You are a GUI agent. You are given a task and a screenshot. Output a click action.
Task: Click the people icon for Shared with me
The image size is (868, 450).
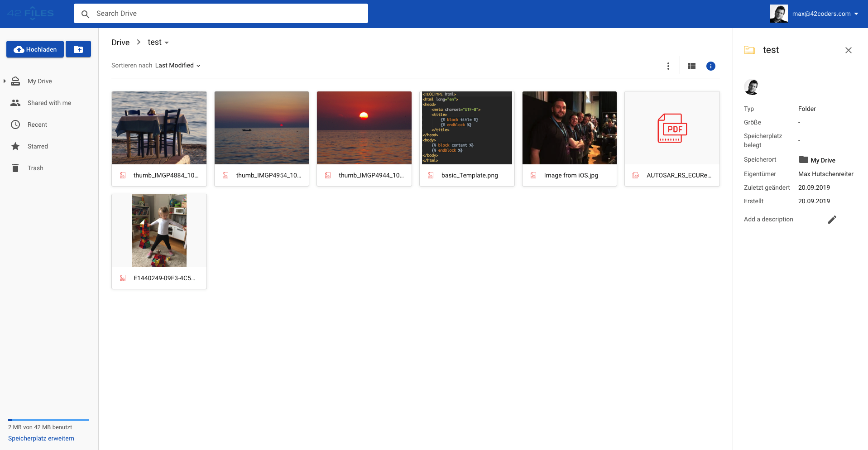click(15, 103)
